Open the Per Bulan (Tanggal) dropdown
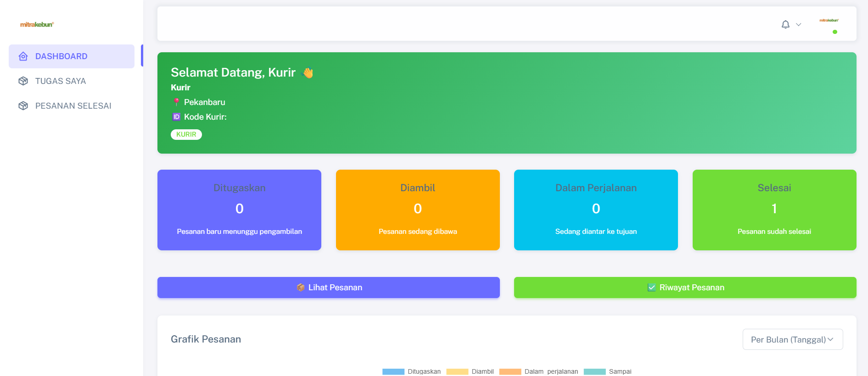 pos(793,339)
